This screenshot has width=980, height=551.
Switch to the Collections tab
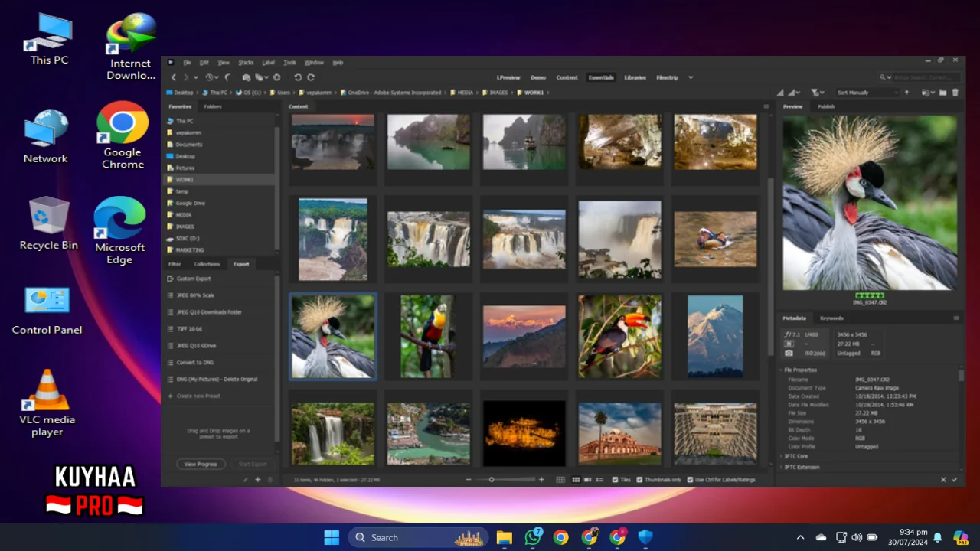(x=207, y=264)
